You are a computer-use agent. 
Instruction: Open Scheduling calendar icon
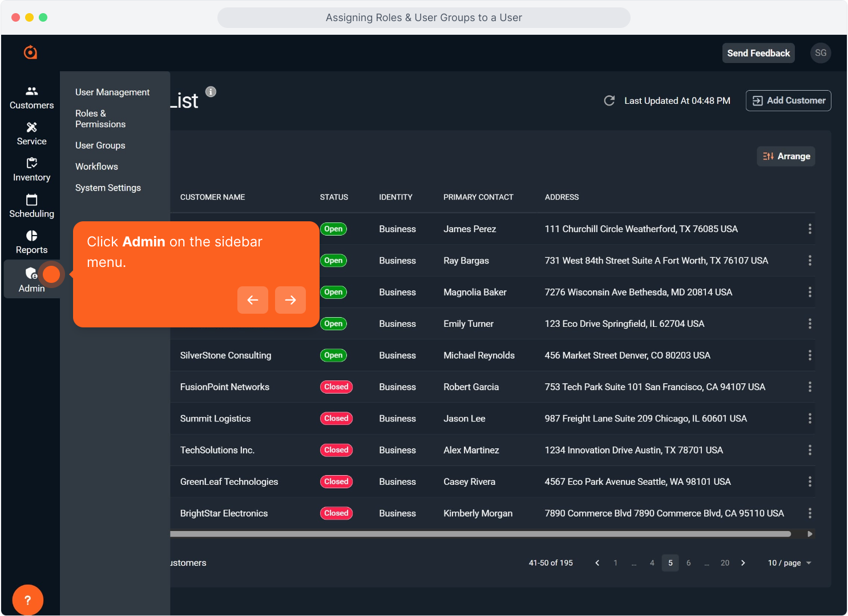click(31, 206)
